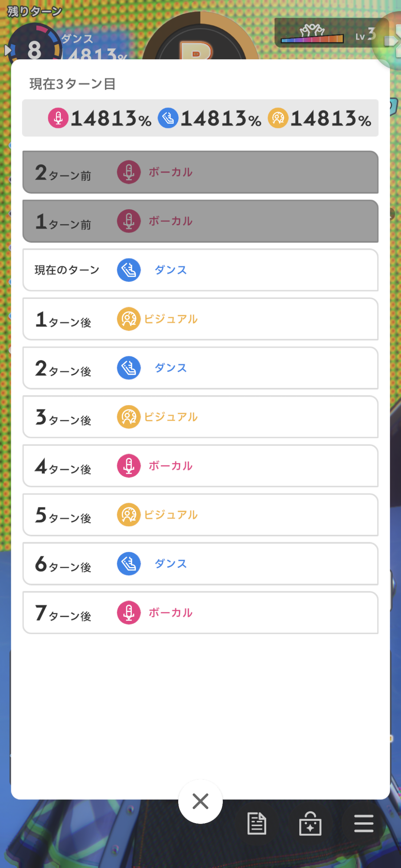Select the greyed 2 turns ago Vocal row

pyautogui.click(x=200, y=172)
